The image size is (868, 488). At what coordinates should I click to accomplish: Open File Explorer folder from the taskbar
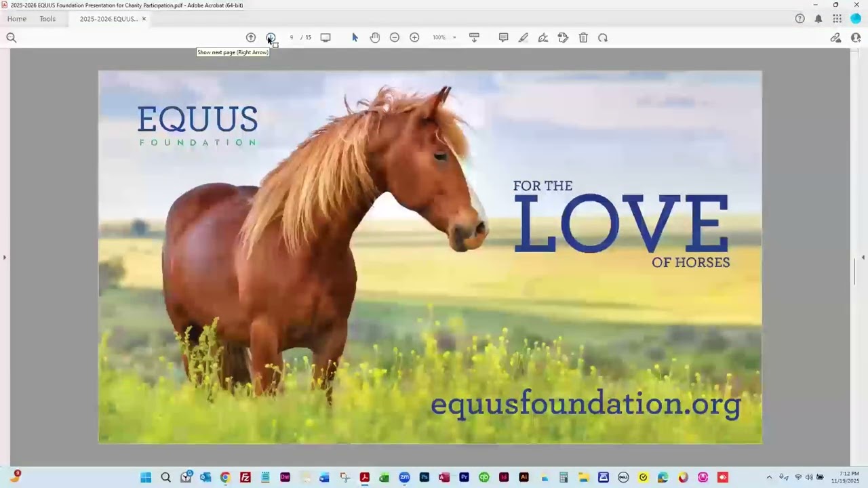[x=583, y=477]
